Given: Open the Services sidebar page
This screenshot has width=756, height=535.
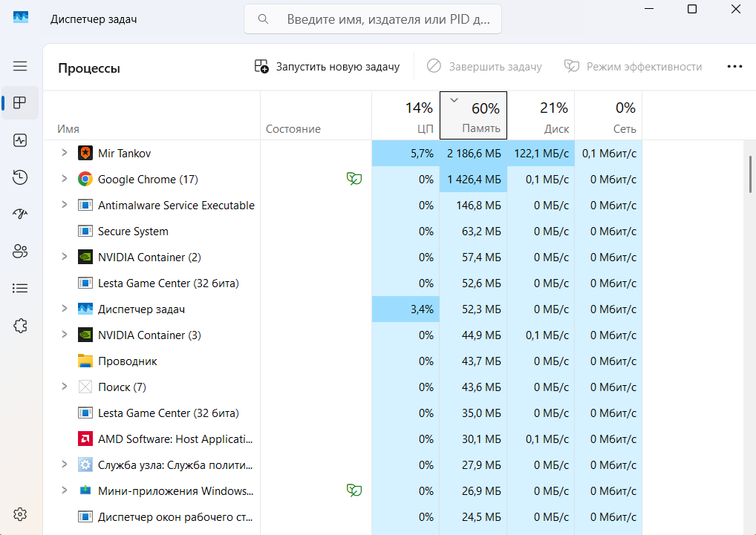Looking at the screenshot, I should 20,325.
